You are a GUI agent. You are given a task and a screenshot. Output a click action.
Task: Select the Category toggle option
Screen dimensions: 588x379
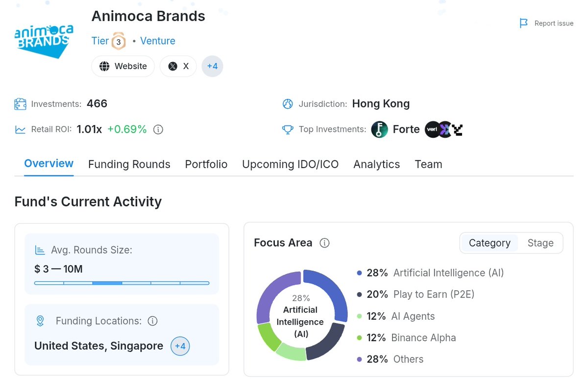coord(490,243)
